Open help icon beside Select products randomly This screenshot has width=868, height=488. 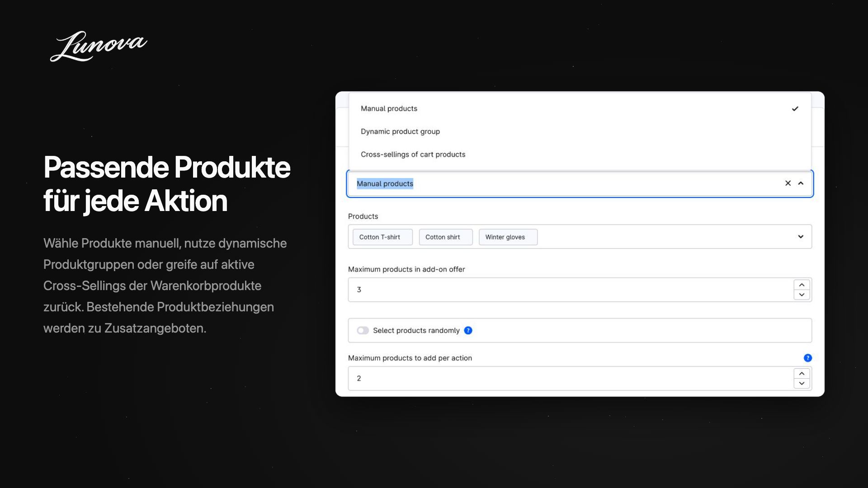pos(468,330)
